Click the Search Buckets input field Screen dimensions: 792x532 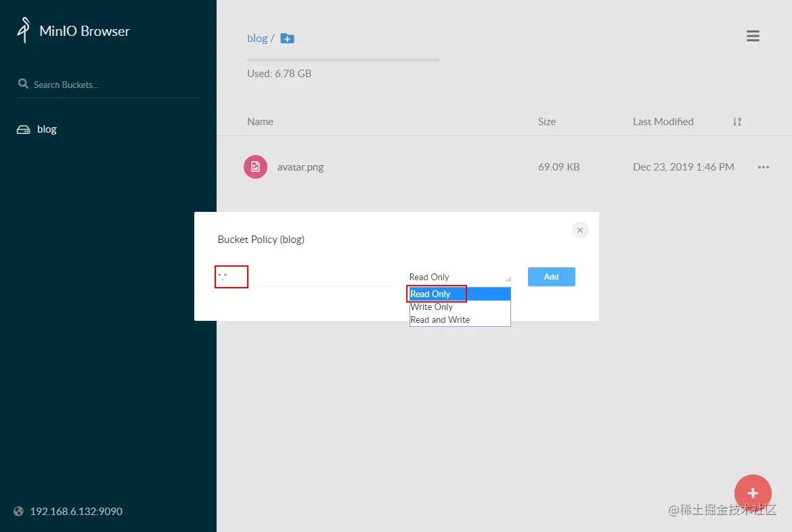(115, 85)
